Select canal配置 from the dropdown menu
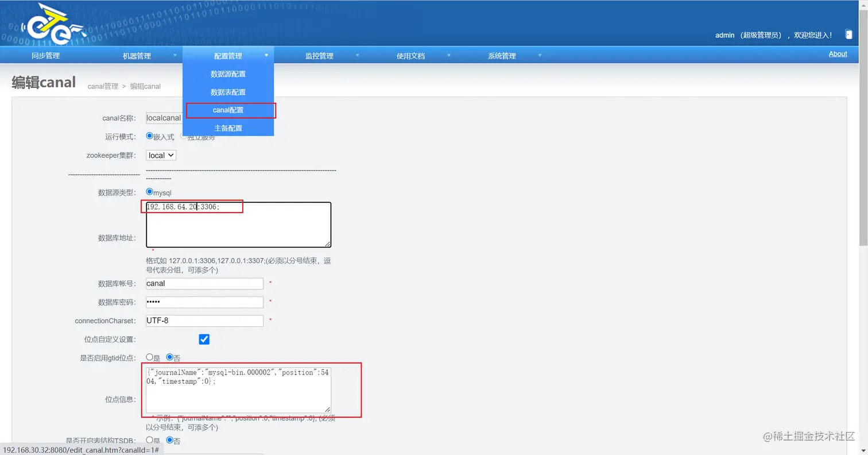 click(228, 110)
